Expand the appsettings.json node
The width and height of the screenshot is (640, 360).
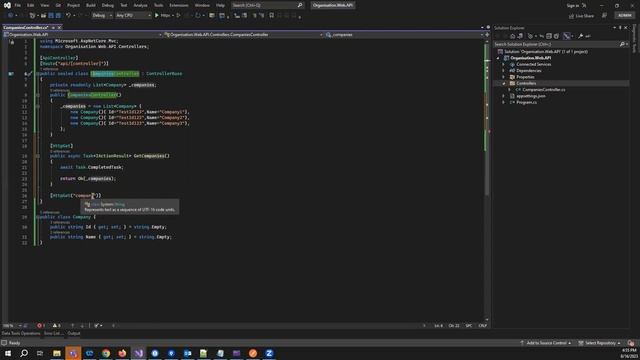coord(504,96)
